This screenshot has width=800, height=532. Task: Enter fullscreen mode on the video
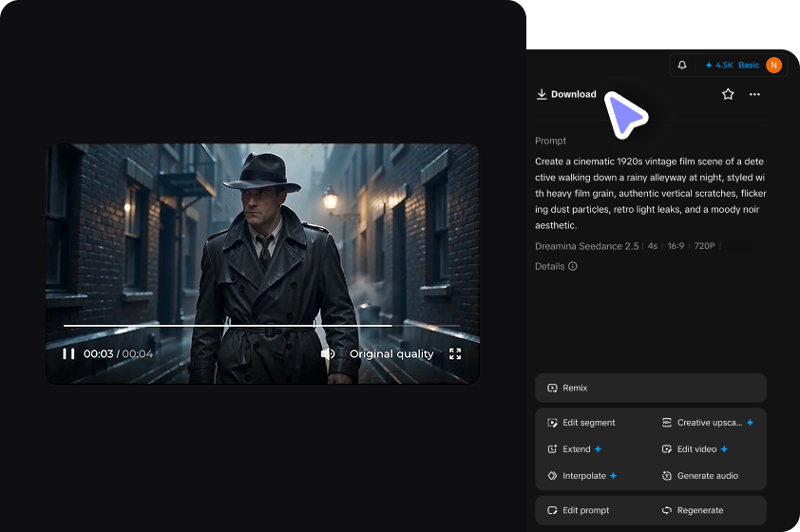pyautogui.click(x=455, y=353)
